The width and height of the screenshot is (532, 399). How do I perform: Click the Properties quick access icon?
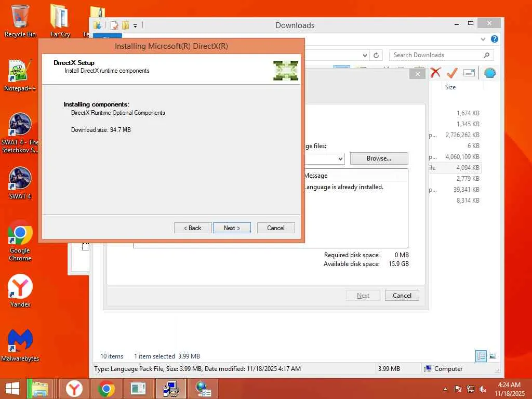[x=115, y=25]
